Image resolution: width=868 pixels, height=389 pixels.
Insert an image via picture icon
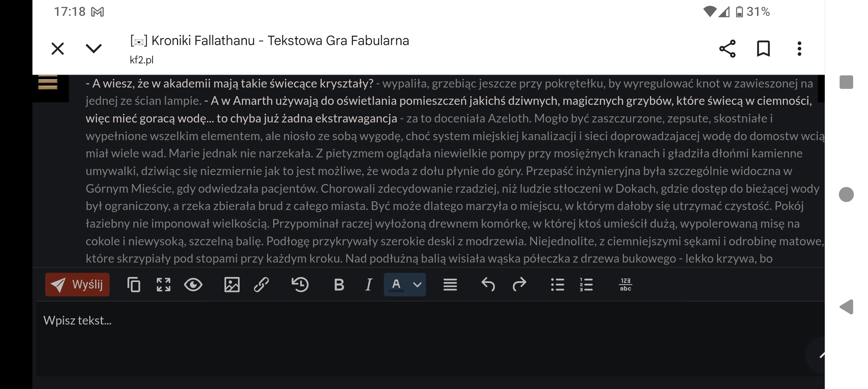pyautogui.click(x=231, y=285)
